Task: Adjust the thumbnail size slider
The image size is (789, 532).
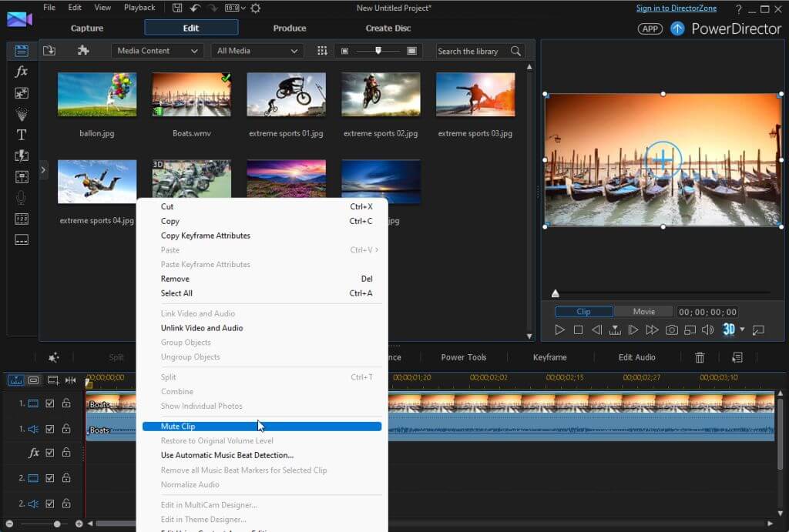Action: pyautogui.click(x=378, y=51)
